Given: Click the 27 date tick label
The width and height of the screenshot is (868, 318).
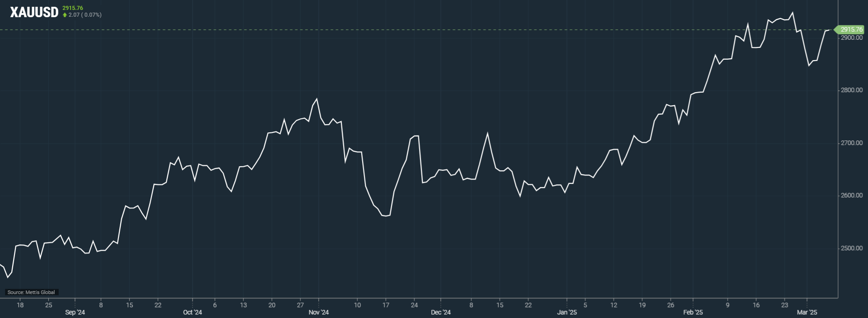Looking at the screenshot, I should coord(300,305).
